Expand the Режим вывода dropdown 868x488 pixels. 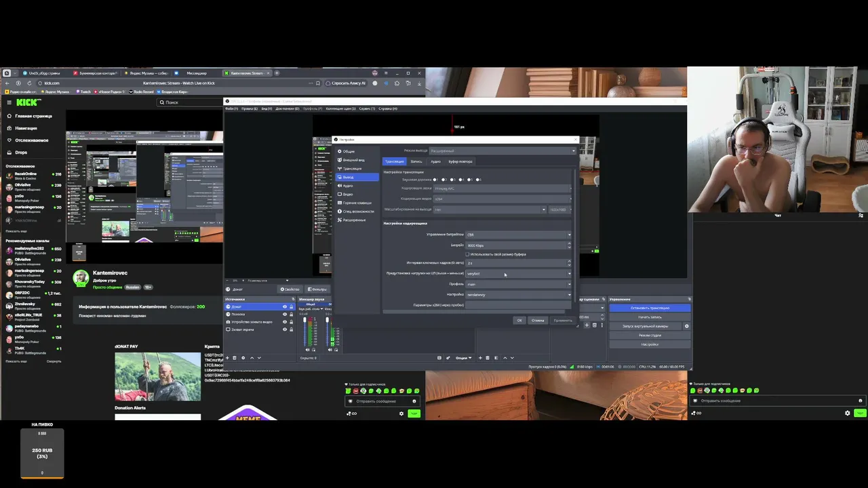502,150
